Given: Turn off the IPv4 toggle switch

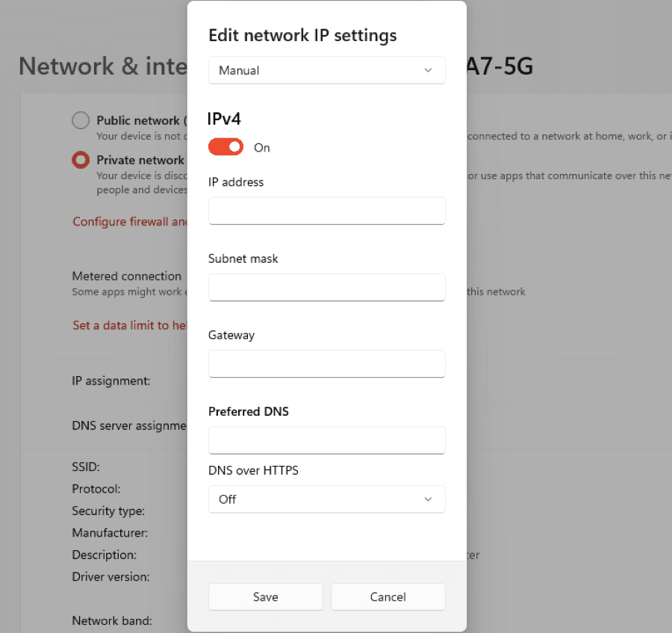Looking at the screenshot, I should [225, 147].
